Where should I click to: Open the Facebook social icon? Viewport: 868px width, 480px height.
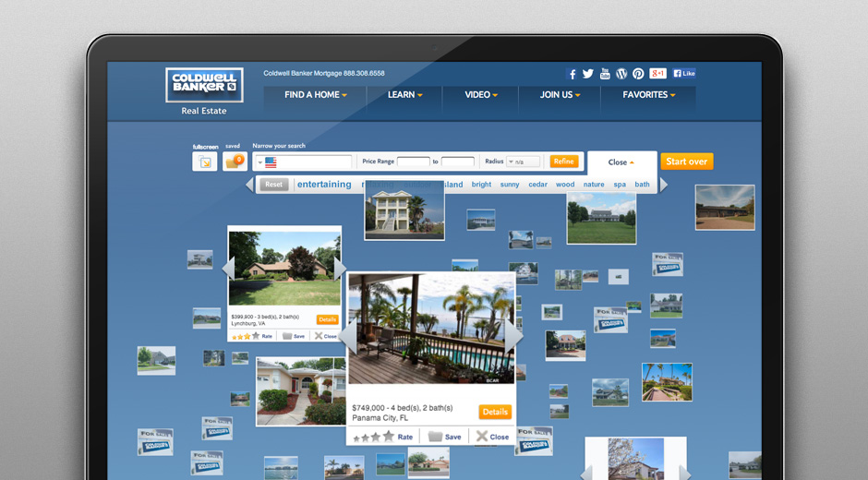click(x=572, y=74)
